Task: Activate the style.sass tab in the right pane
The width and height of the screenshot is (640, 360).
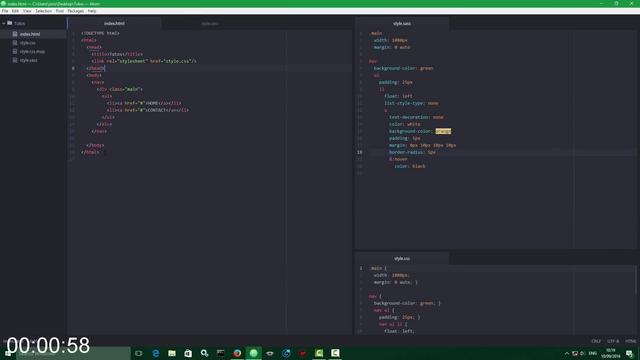Action: 402,23
